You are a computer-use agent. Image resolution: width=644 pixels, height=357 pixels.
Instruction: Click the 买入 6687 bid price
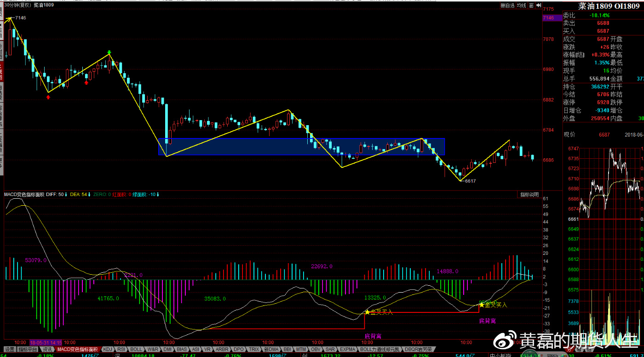[603, 31]
